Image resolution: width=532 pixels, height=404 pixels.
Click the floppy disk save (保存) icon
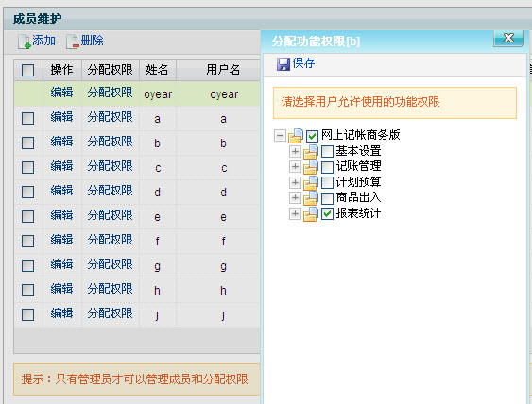coord(283,64)
